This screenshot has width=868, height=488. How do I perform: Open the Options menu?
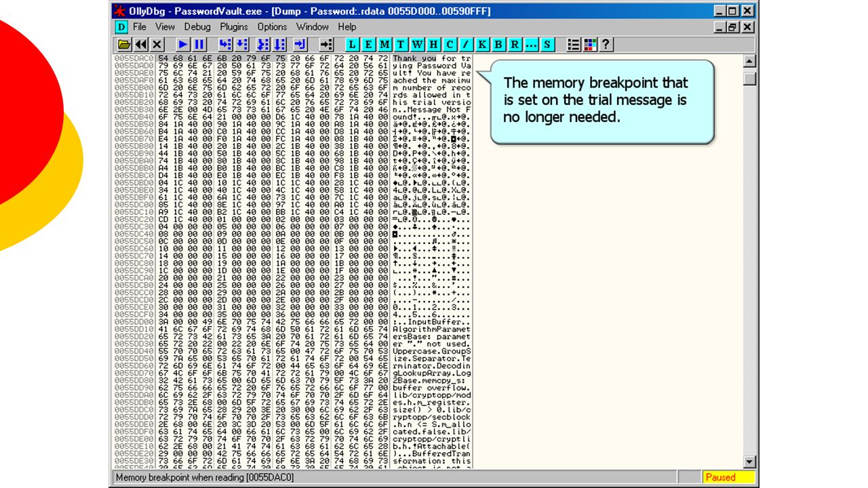(x=272, y=27)
